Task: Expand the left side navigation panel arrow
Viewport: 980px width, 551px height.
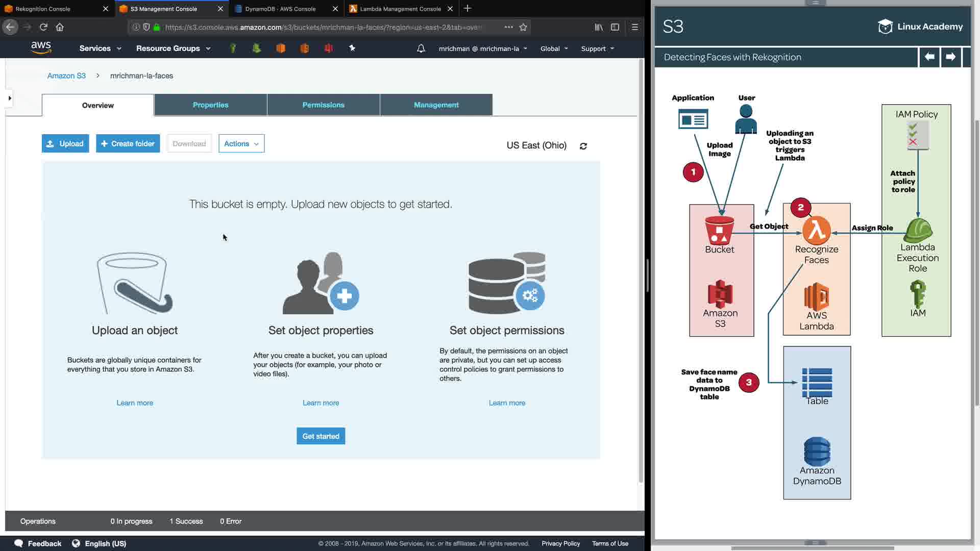Action: coord(9,98)
